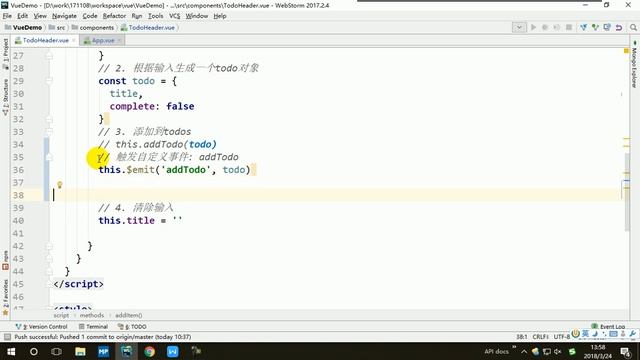Click src folder in the navigation breadcrumb
Viewport: 640px width, 360px height.
click(57, 27)
